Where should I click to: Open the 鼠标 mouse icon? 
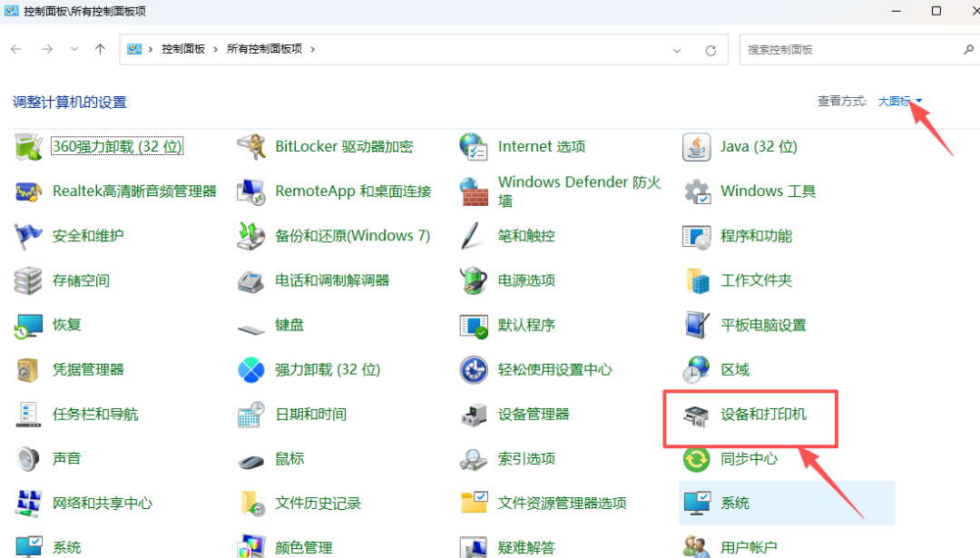[250, 459]
